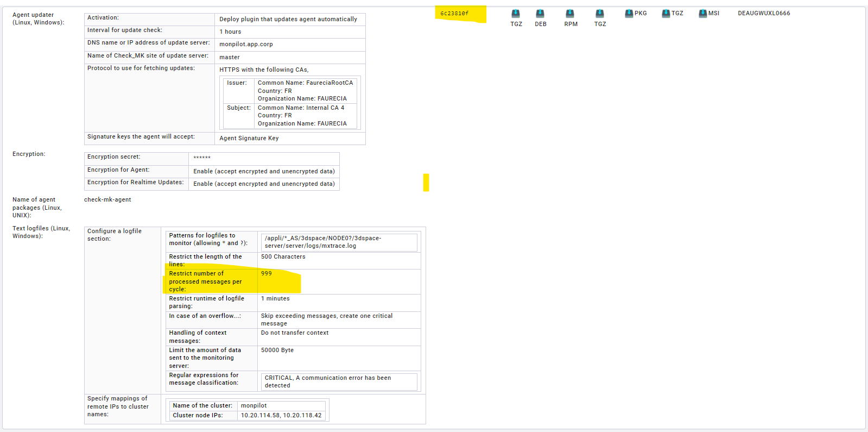Click the 50000 Byte data limit value
The height and width of the screenshot is (432, 868).
tap(277, 350)
